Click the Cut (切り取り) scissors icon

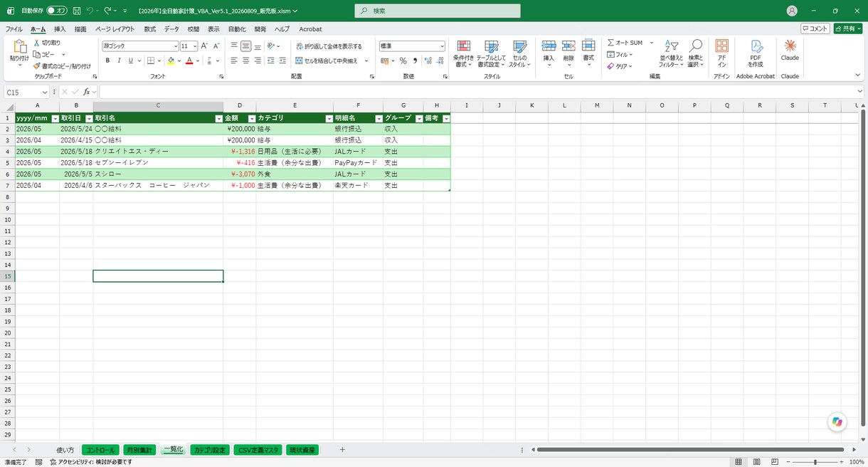(x=36, y=43)
